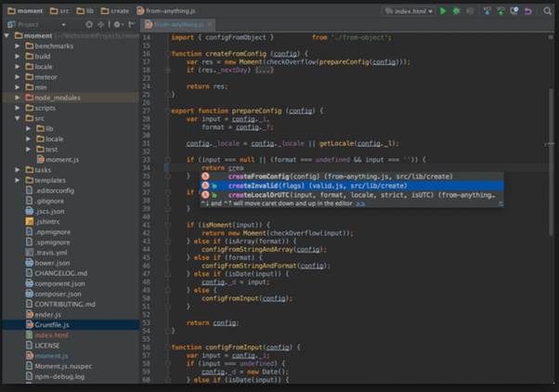Screen dimensions: 559x392
Task: Click the inspection indicator at editor's top right
Action: click(x=551, y=37)
